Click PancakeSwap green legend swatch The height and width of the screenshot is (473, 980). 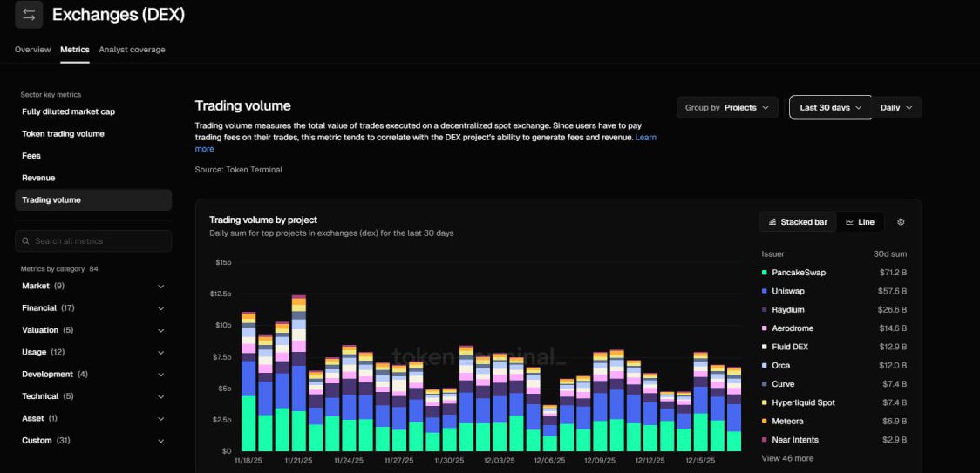(765, 273)
